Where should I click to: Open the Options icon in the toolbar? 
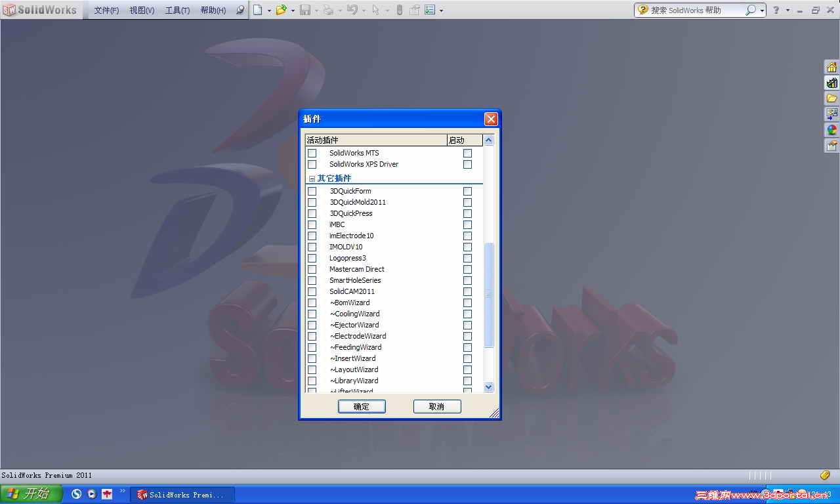pyautogui.click(x=430, y=10)
